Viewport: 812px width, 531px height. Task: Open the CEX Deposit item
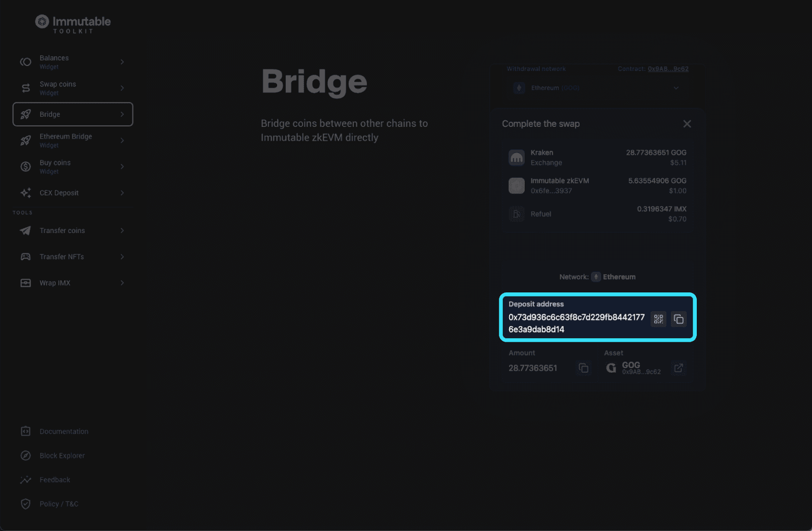click(73, 193)
